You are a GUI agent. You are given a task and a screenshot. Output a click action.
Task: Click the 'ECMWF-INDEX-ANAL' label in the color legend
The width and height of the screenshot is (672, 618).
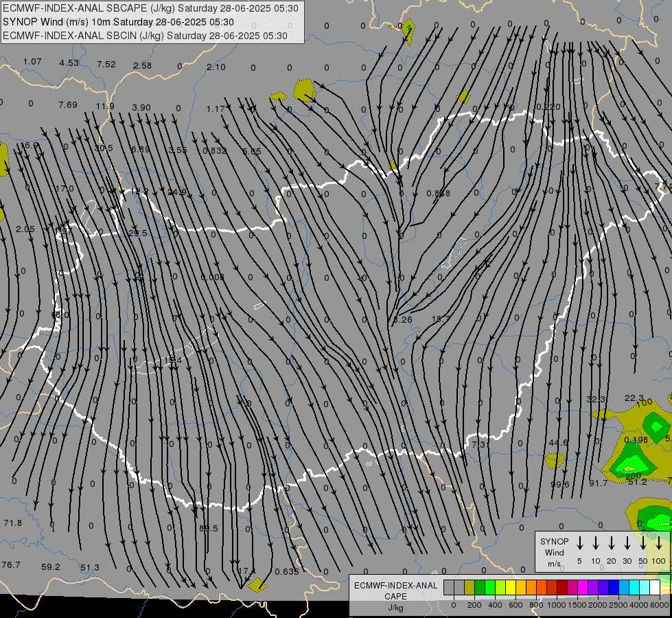[395, 586]
